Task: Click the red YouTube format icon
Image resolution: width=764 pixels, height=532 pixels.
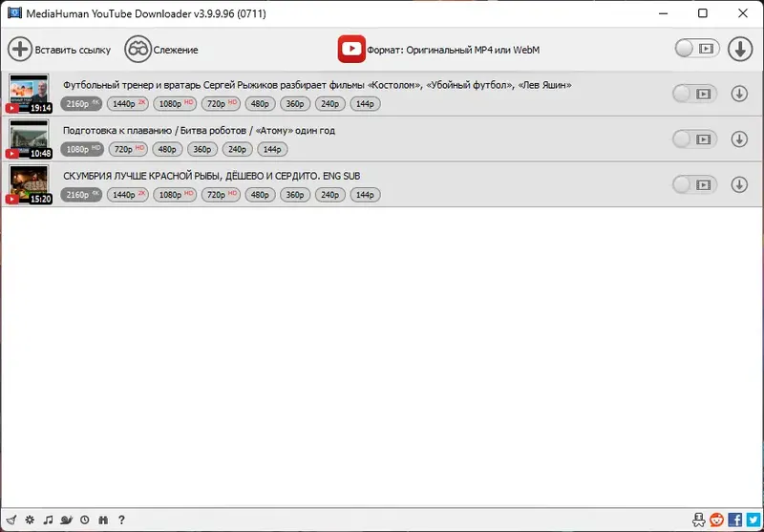Action: pyautogui.click(x=351, y=49)
